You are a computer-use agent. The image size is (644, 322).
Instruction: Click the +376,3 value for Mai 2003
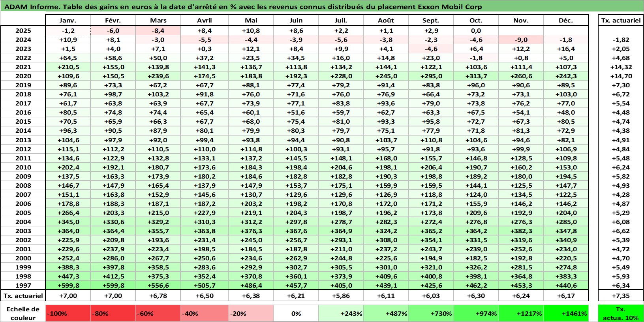[251, 231]
